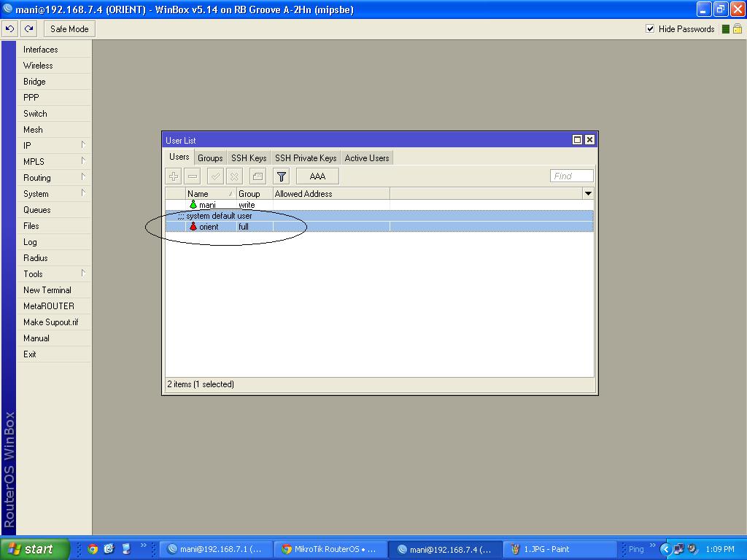Viewport: 747px width, 560px height.
Task: Enable Safe Mode
Action: click(x=69, y=29)
